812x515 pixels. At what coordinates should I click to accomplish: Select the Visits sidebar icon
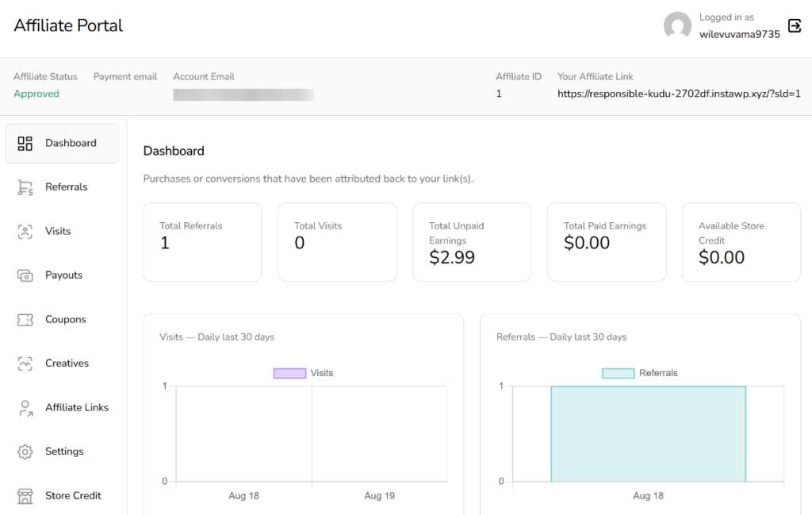click(25, 231)
